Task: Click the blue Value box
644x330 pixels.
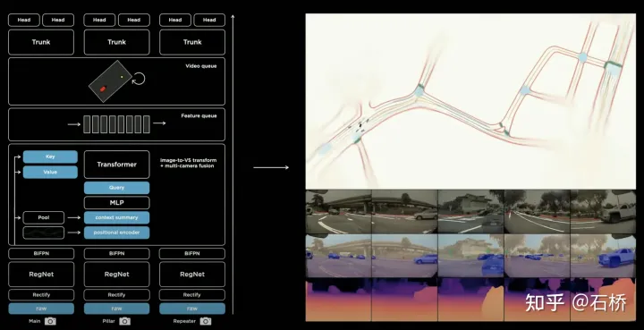Action: tap(50, 172)
